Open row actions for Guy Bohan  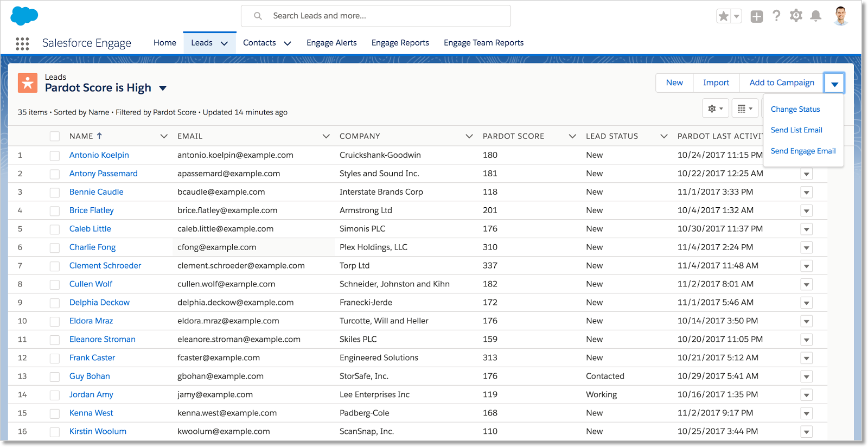(x=807, y=377)
